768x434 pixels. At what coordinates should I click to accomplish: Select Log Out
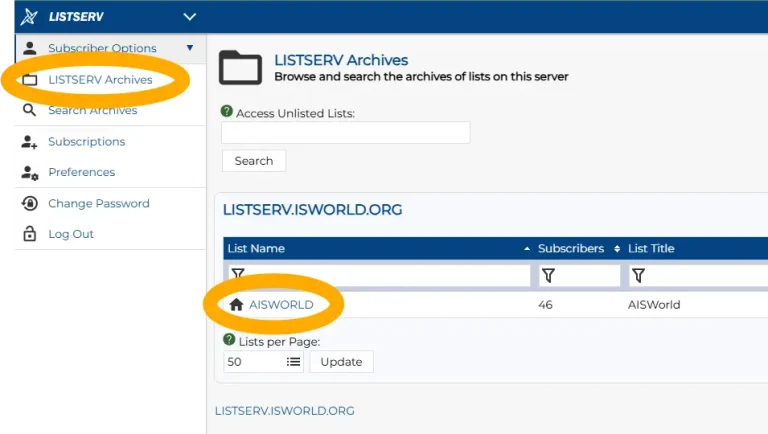71,234
